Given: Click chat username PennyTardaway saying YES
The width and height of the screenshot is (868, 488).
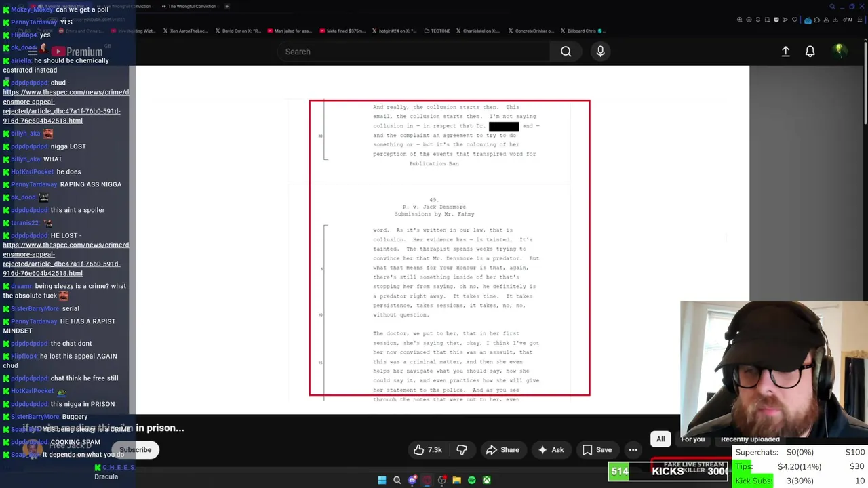Looking at the screenshot, I should (x=34, y=22).
